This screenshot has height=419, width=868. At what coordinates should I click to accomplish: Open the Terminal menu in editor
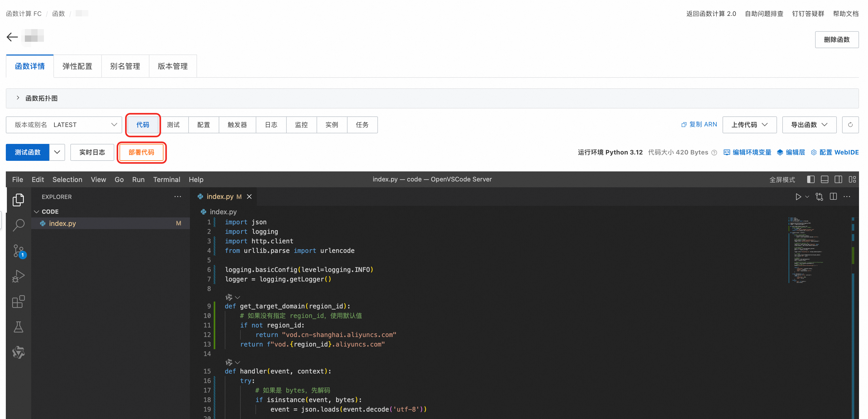166,179
